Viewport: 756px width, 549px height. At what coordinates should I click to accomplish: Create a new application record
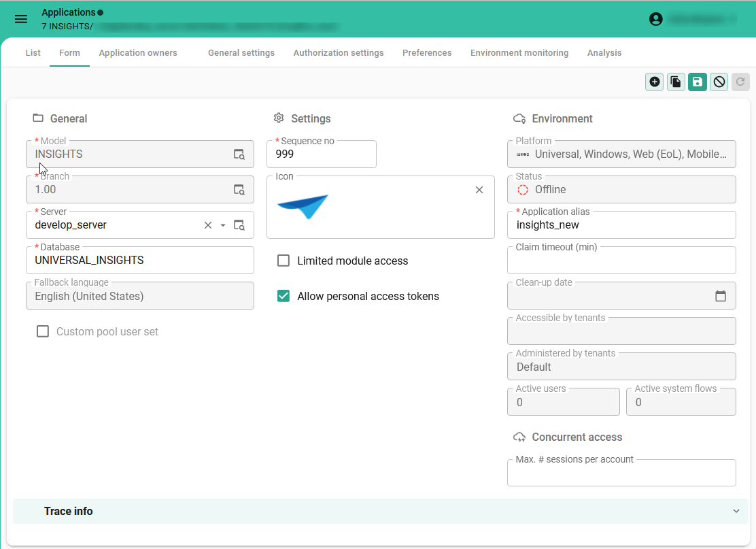[654, 82]
